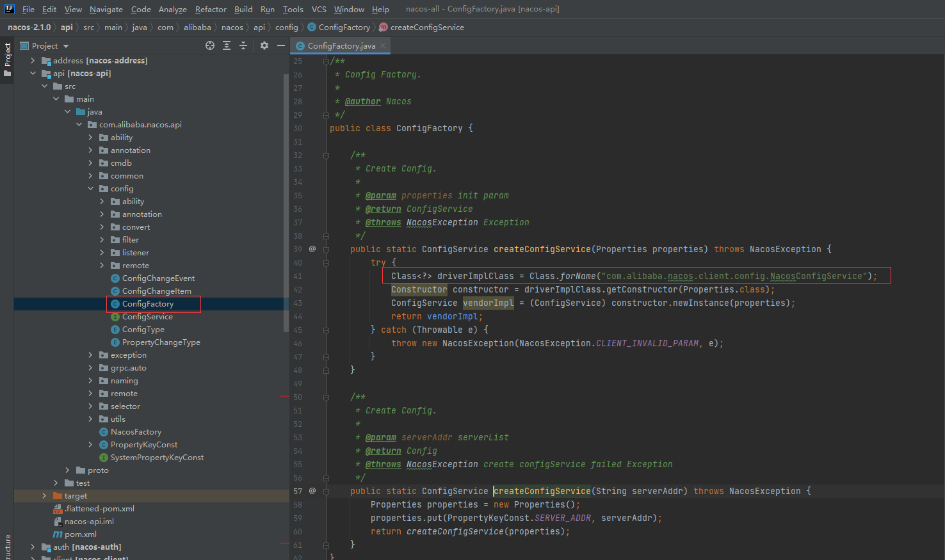945x560 pixels.
Task: Select nacos-api.iml file
Action: pos(89,522)
